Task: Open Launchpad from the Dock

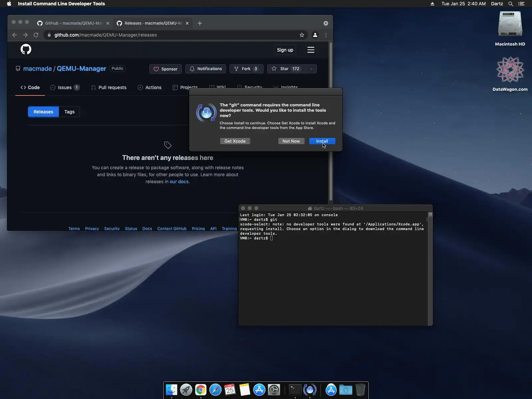Action: click(186, 390)
